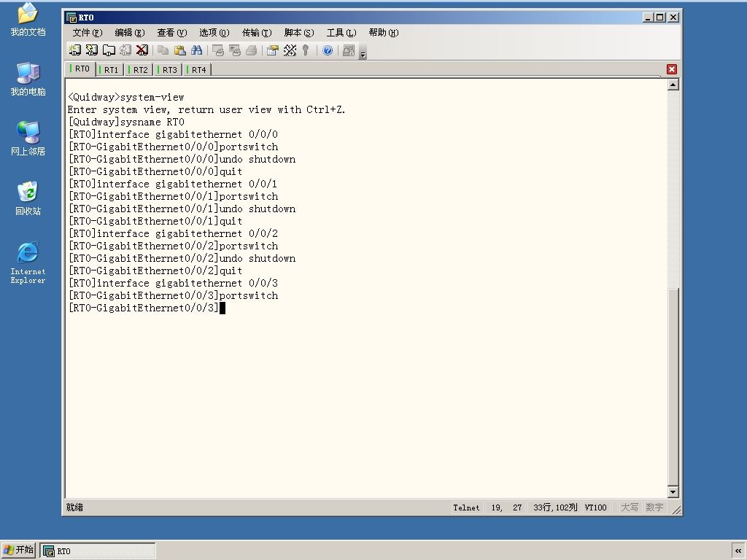
Task: Switch to the RT1 session tab
Action: [109, 69]
